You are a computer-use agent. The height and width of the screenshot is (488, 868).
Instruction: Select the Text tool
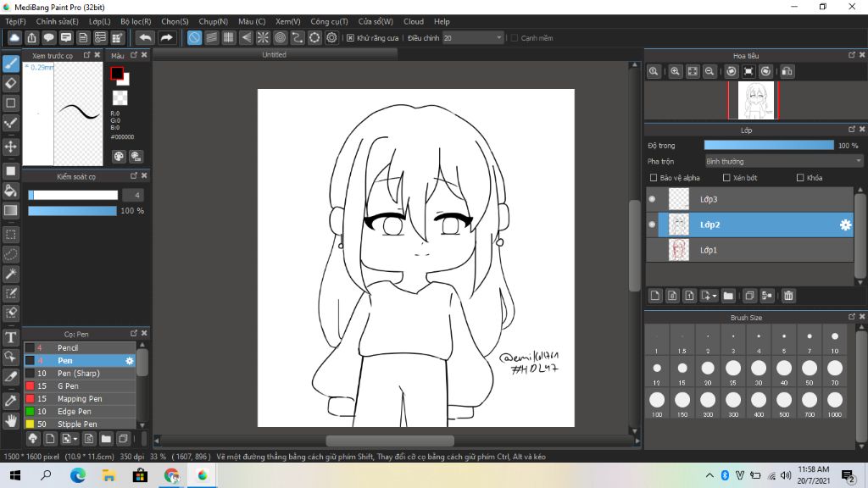coord(11,337)
